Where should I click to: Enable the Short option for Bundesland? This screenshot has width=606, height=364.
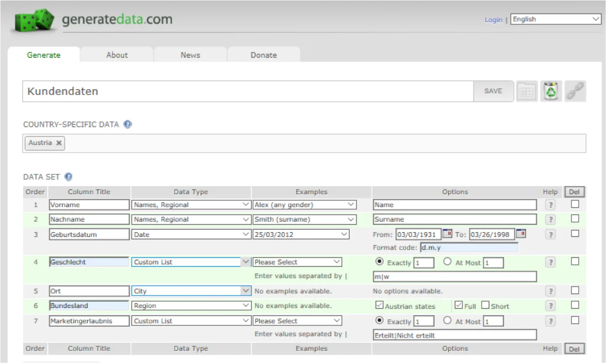click(x=485, y=306)
